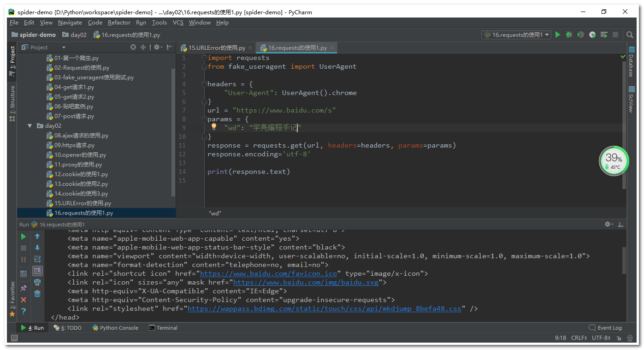Click the Stop square in Run panel
Screen dimensions: 644x350
[x=24, y=248]
